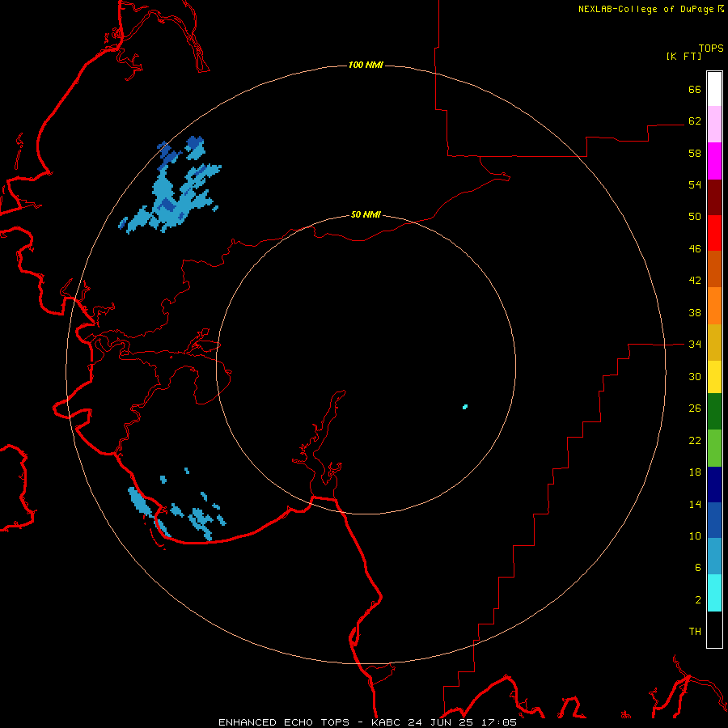Pick the dark orange legend swatch
The image size is (728, 728).
click(x=714, y=269)
